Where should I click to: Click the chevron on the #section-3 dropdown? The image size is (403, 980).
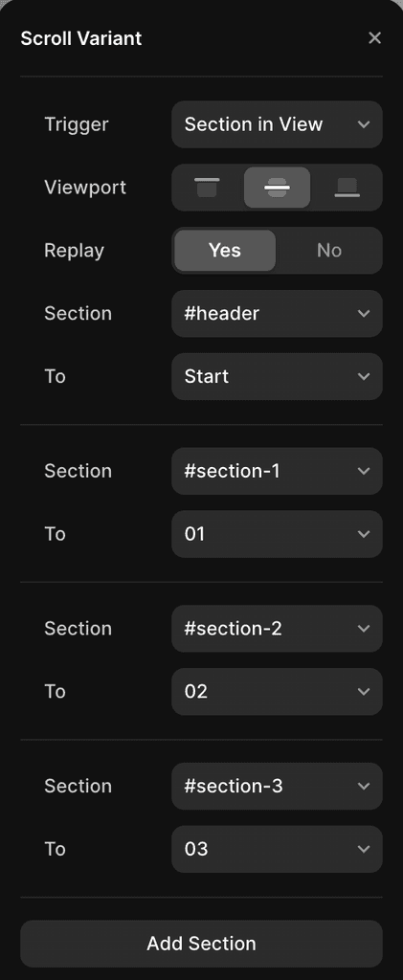tap(364, 787)
